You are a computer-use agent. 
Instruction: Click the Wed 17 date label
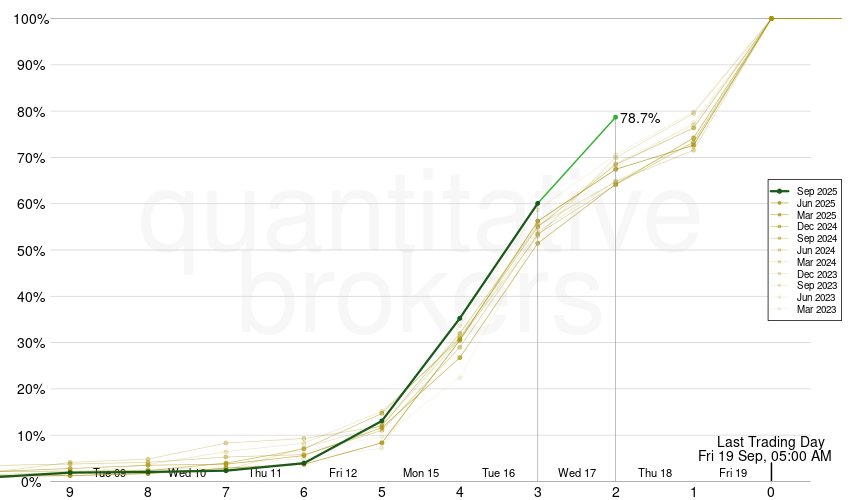pos(577,473)
